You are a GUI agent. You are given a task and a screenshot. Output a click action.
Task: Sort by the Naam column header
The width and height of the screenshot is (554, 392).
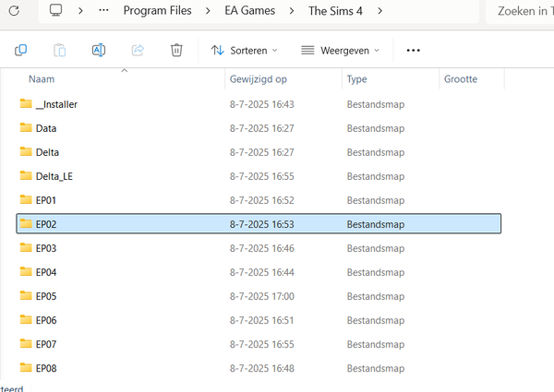[42, 79]
